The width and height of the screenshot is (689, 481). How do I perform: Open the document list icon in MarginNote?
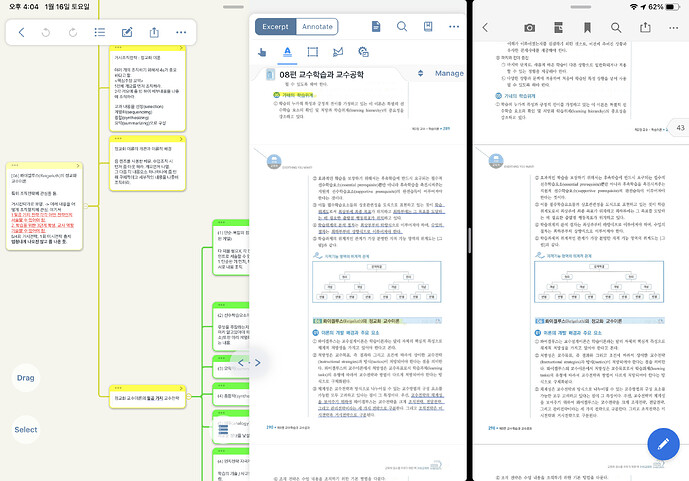pos(376,26)
